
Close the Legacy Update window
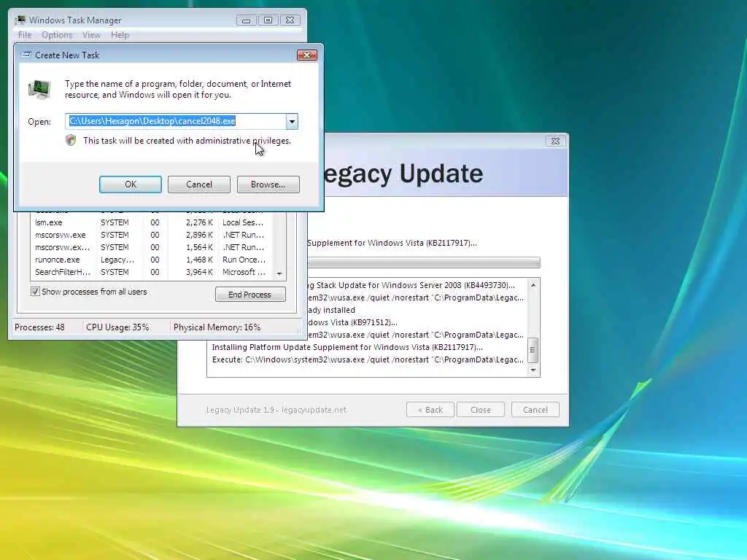coord(555,141)
